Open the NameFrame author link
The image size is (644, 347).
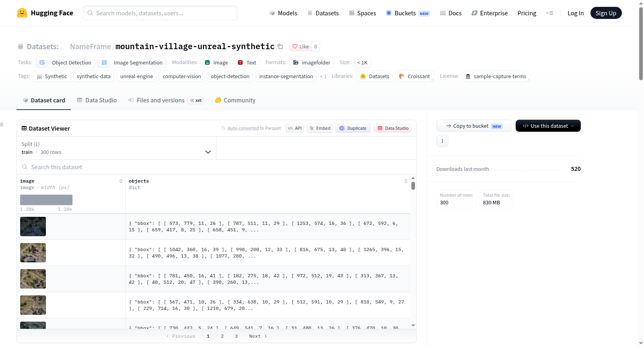point(90,46)
